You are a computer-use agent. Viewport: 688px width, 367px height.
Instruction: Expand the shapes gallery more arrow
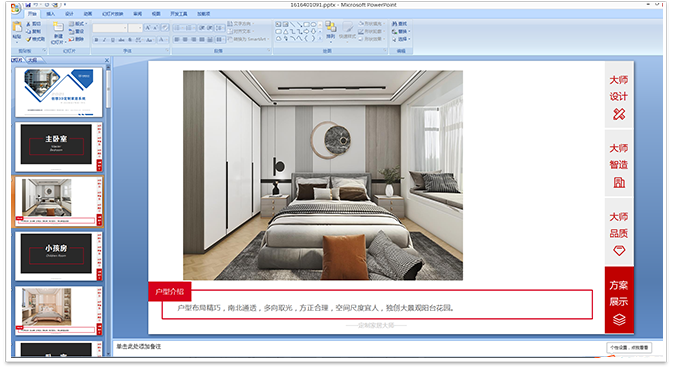pyautogui.click(x=320, y=38)
